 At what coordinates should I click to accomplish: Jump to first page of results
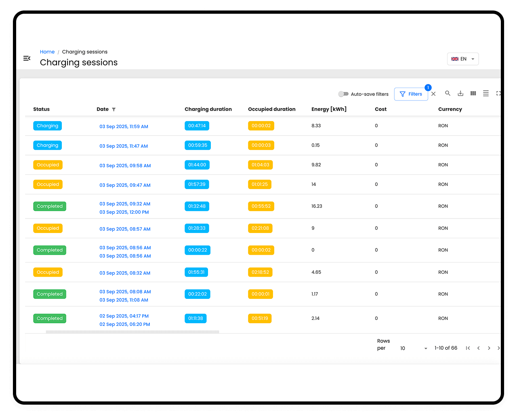coord(468,348)
